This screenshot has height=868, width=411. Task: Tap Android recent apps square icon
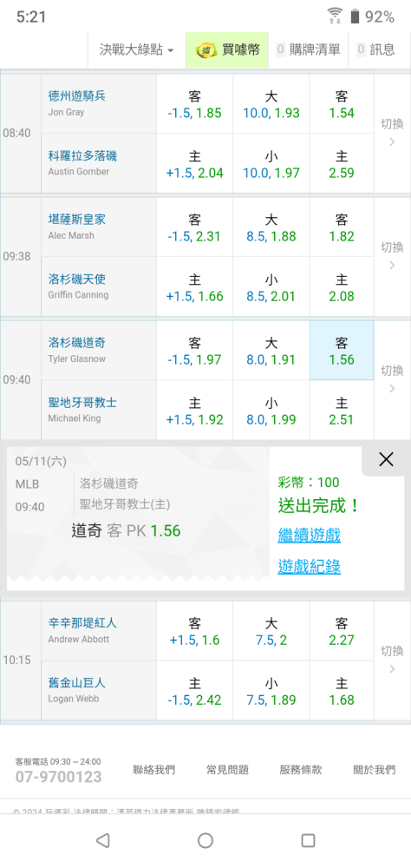click(x=308, y=840)
